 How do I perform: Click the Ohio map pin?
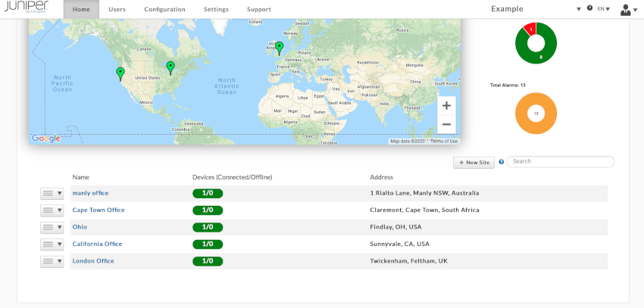(170, 68)
